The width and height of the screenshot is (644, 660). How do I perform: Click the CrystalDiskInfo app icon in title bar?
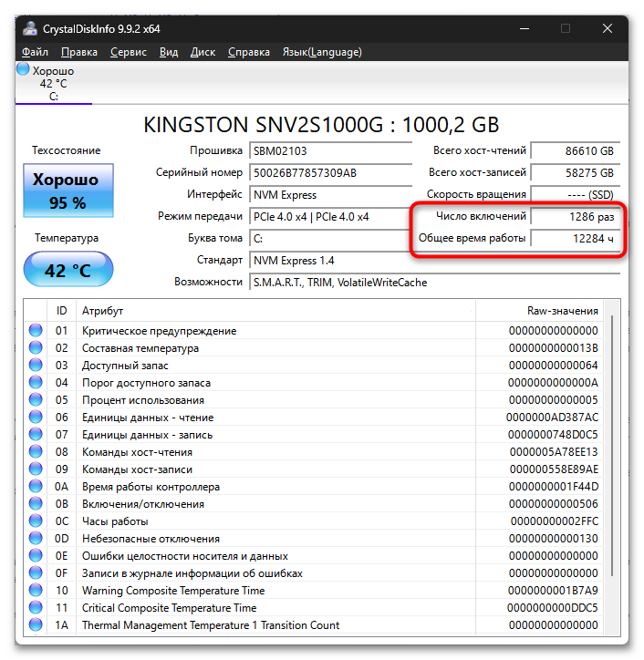click(x=30, y=28)
